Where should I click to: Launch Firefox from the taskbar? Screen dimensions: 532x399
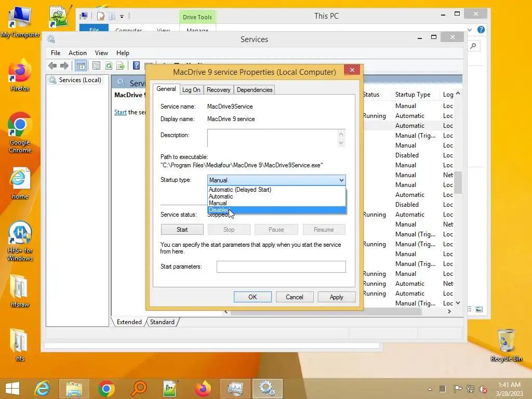pyautogui.click(x=203, y=389)
